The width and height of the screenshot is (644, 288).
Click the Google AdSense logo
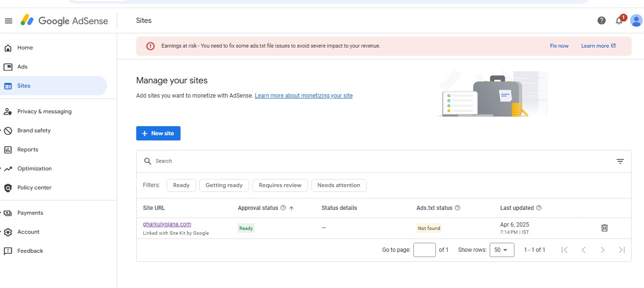[64, 21]
